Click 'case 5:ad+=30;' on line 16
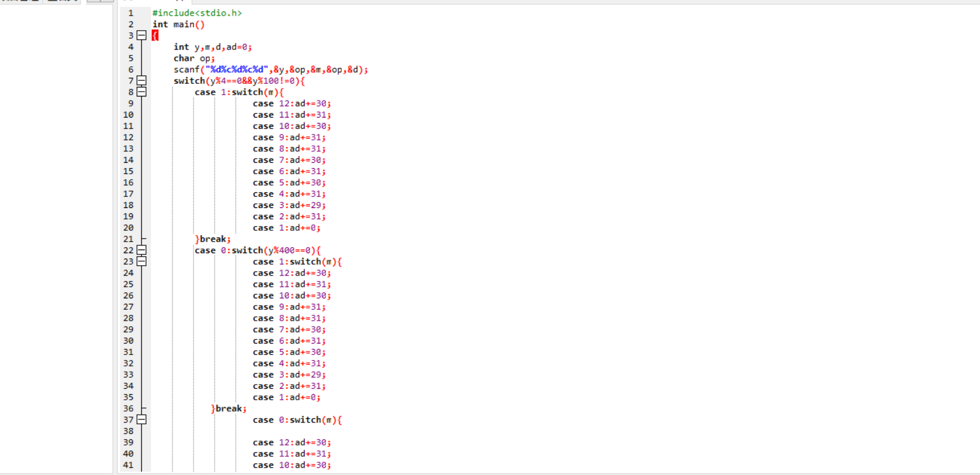Image resolution: width=980 pixels, height=475 pixels. click(289, 183)
